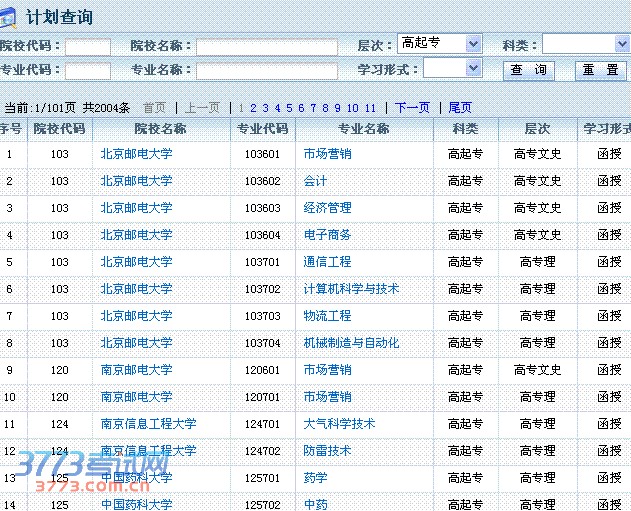Open the 层次 dropdown showing 高起专
The height and width of the screenshot is (511, 631).
click(439, 44)
